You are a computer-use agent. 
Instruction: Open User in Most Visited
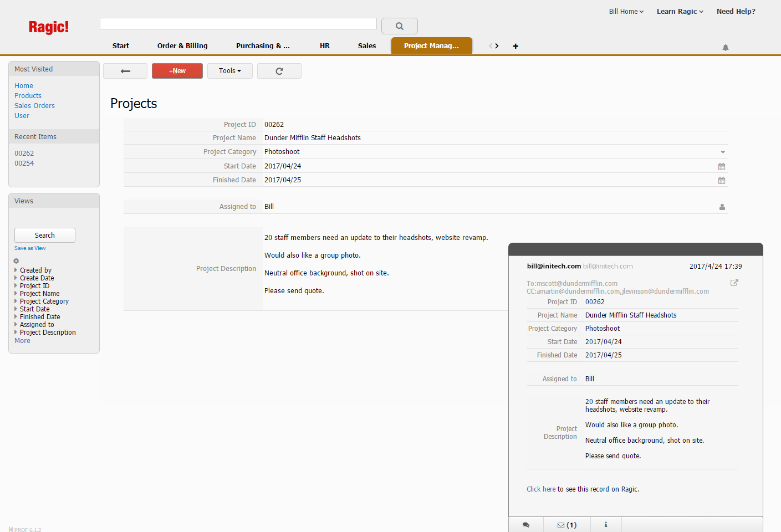pos(22,116)
